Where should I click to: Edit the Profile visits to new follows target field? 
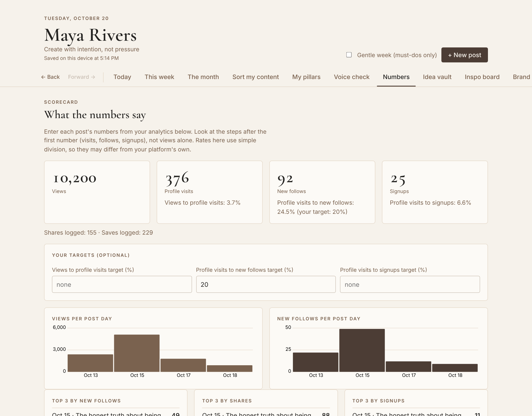pos(266,284)
